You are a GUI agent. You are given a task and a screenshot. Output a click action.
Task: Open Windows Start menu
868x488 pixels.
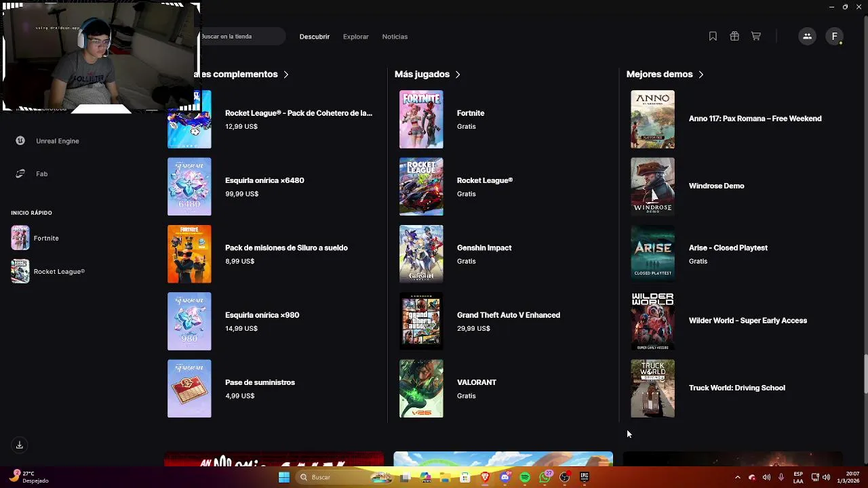(x=284, y=477)
